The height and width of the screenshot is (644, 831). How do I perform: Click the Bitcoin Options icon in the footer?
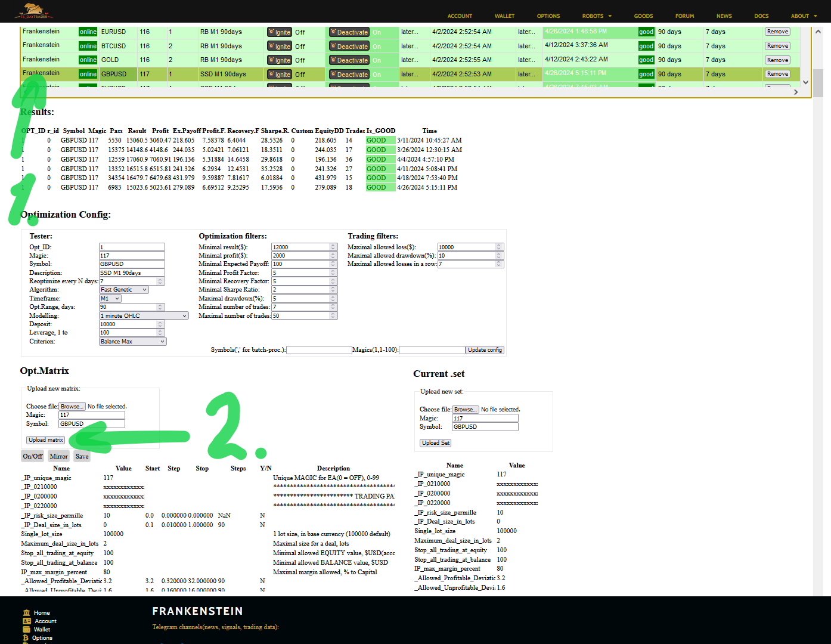point(26,638)
